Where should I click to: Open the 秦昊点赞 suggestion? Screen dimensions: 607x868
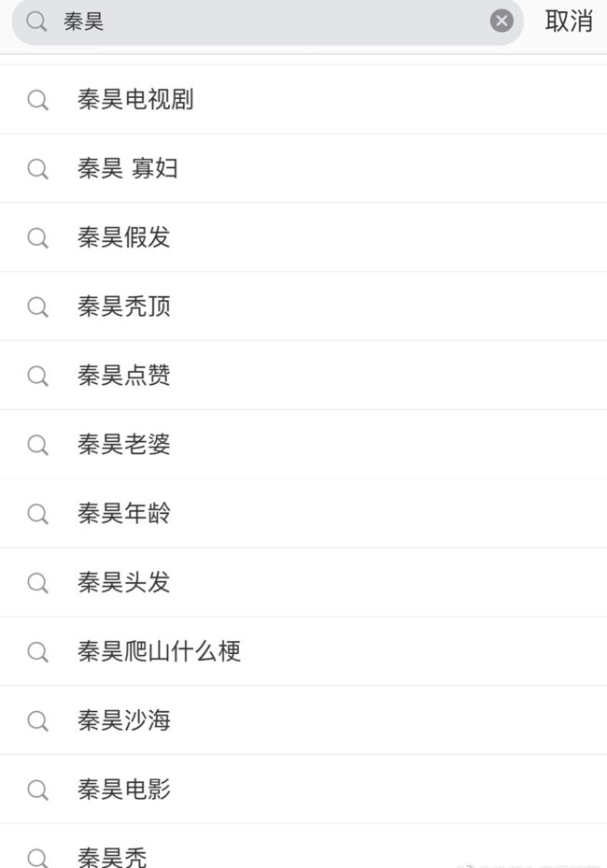click(x=303, y=376)
